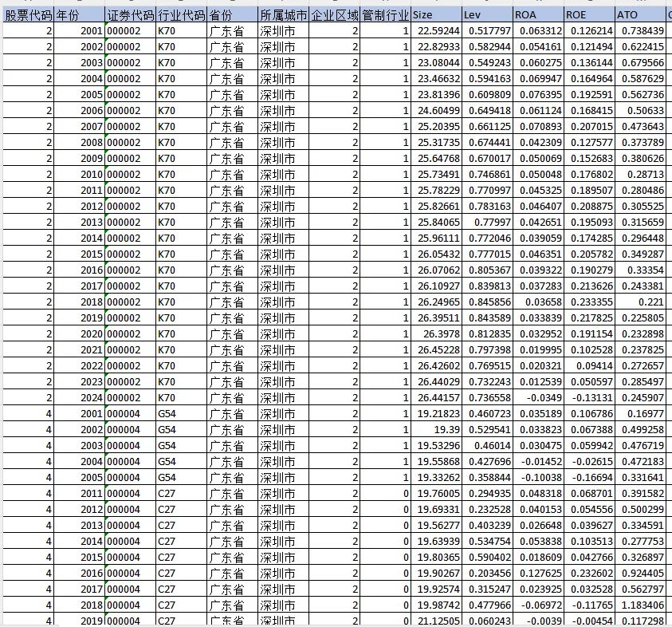This screenshot has height=627, width=672.
Task: Click the Size cell 19.69331
Action: click(436, 509)
